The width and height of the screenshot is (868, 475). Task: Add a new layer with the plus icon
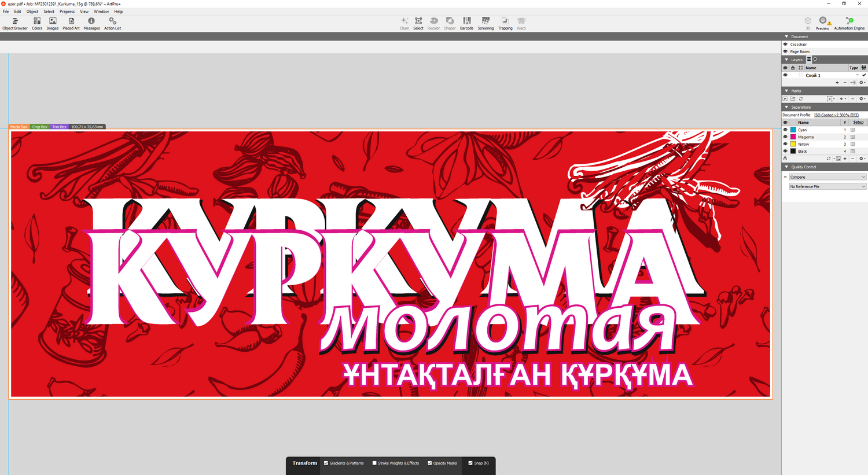point(837,83)
